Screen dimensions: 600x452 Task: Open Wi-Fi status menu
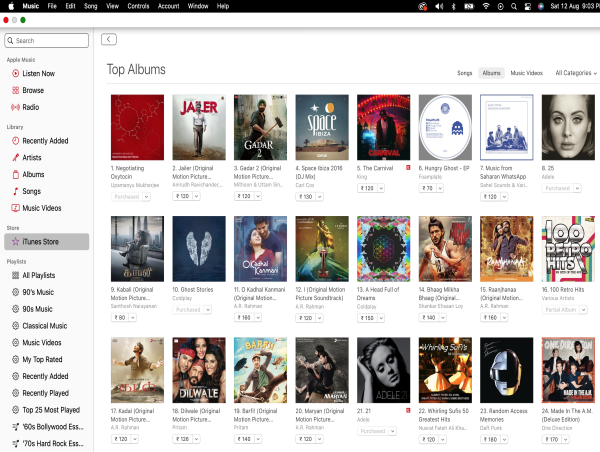[x=486, y=6]
